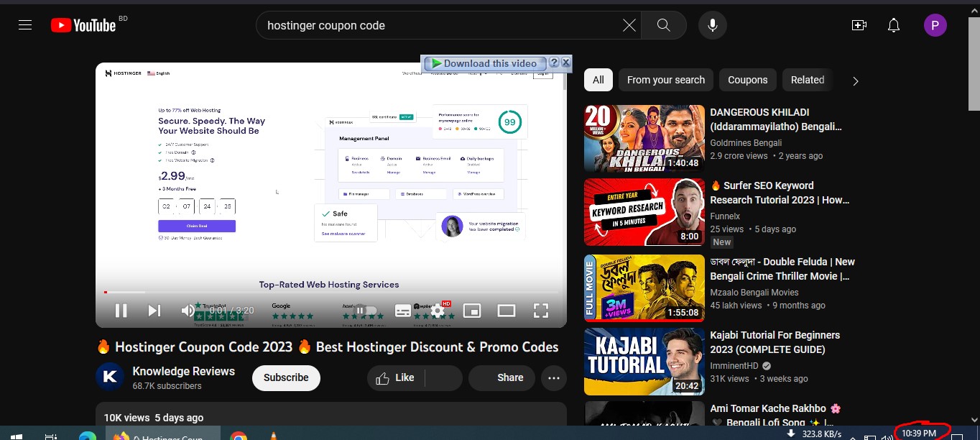
Task: Select the Coupons filter chip
Action: tap(748, 80)
